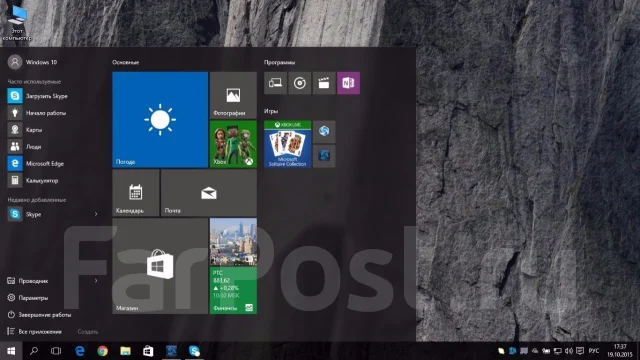Open Task View on the taskbar
The image size is (640, 360).
(56, 351)
